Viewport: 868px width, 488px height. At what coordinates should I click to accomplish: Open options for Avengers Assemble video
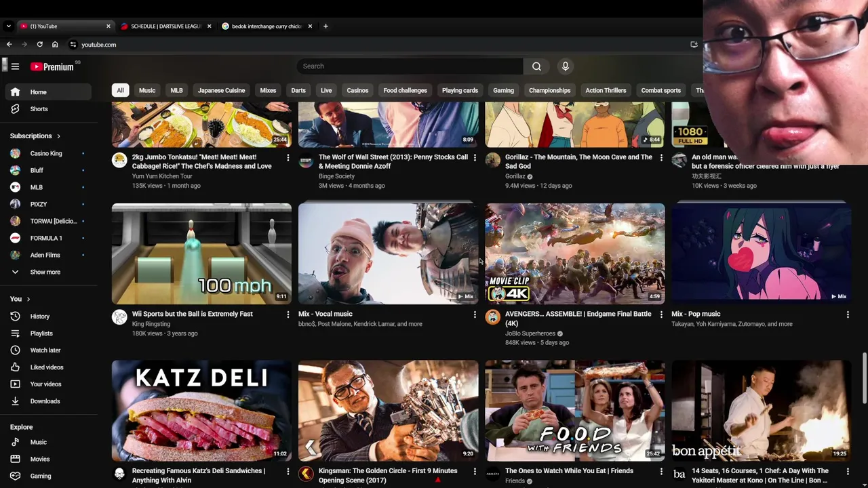(x=661, y=314)
